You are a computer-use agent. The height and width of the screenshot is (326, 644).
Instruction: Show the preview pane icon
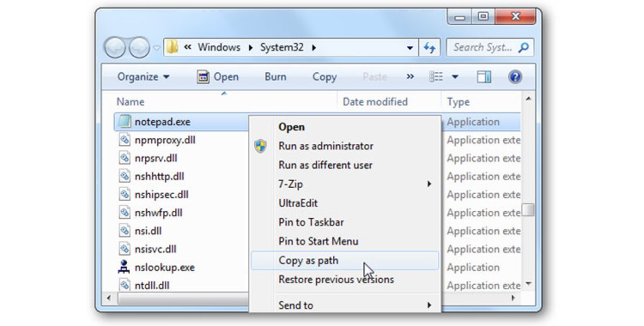[484, 77]
